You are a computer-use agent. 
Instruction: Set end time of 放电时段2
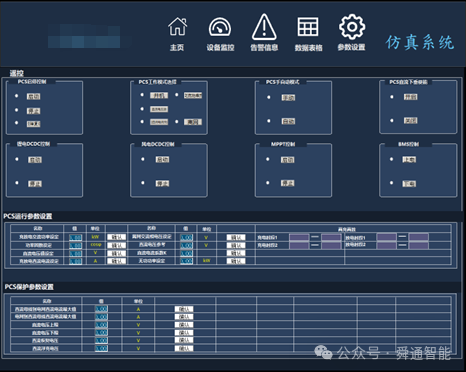(x=419, y=246)
